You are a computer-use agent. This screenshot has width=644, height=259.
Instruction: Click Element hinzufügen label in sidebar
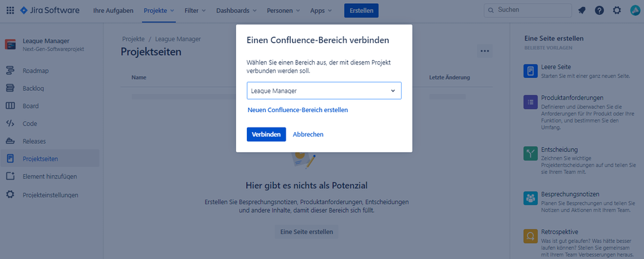point(50,177)
